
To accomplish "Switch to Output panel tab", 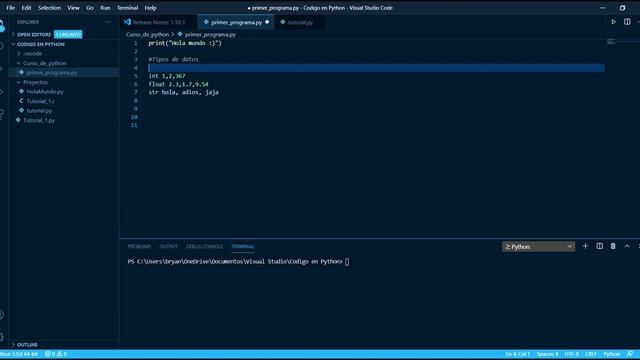I will (x=169, y=247).
